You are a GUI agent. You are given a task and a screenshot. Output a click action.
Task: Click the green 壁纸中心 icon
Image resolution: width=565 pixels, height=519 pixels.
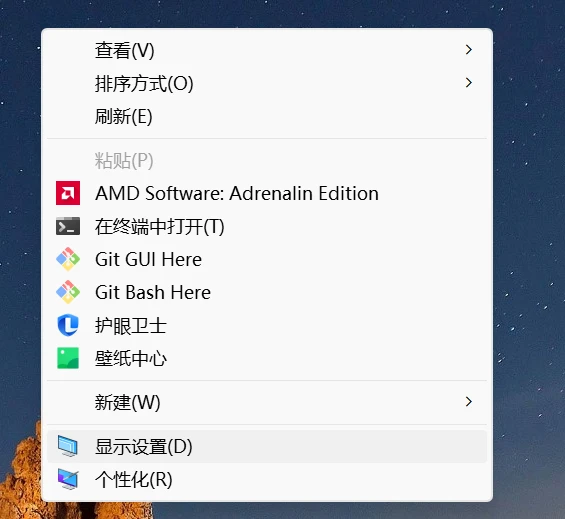coord(68,358)
